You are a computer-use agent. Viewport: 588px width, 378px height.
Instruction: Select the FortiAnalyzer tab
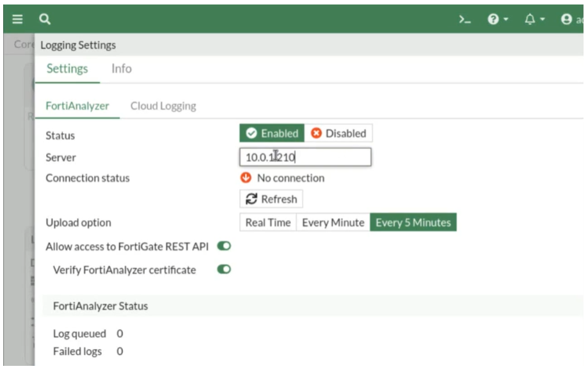[77, 106]
